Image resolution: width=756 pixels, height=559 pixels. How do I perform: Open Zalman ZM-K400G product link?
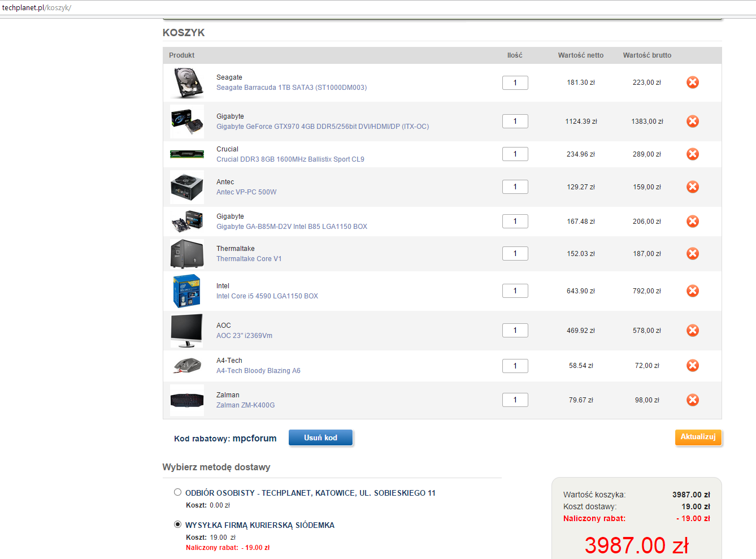(x=245, y=405)
